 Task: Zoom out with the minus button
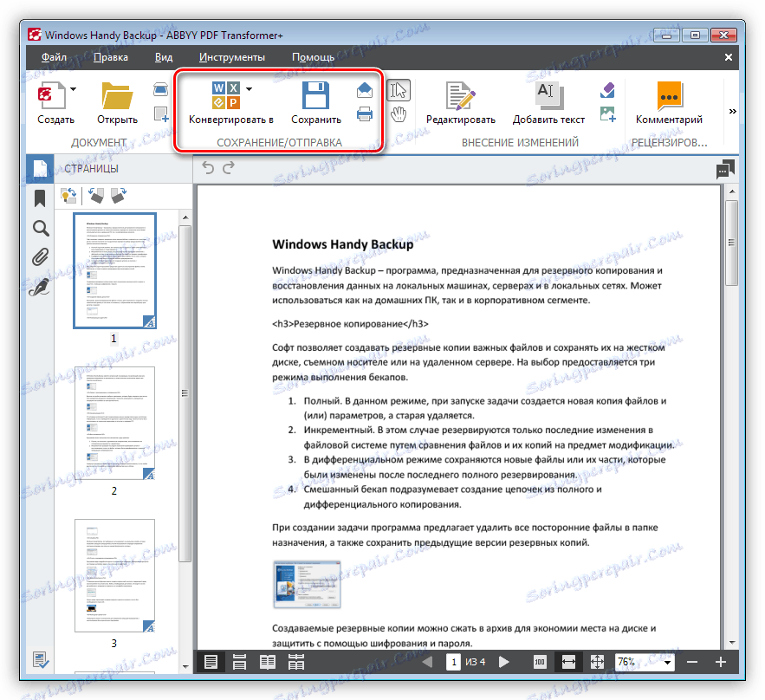pyautogui.click(x=692, y=662)
